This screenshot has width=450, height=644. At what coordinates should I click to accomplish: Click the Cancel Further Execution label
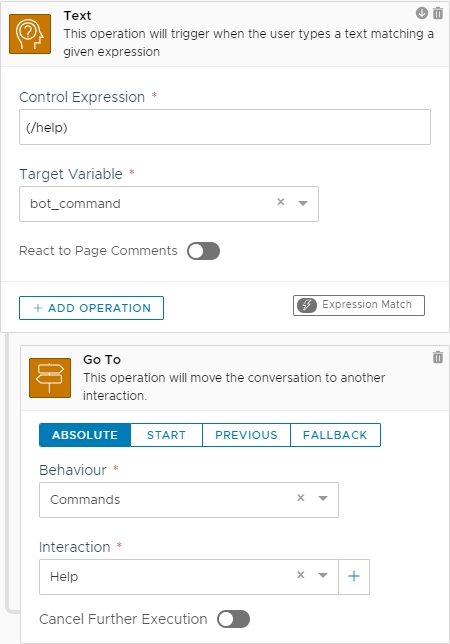coord(123,619)
